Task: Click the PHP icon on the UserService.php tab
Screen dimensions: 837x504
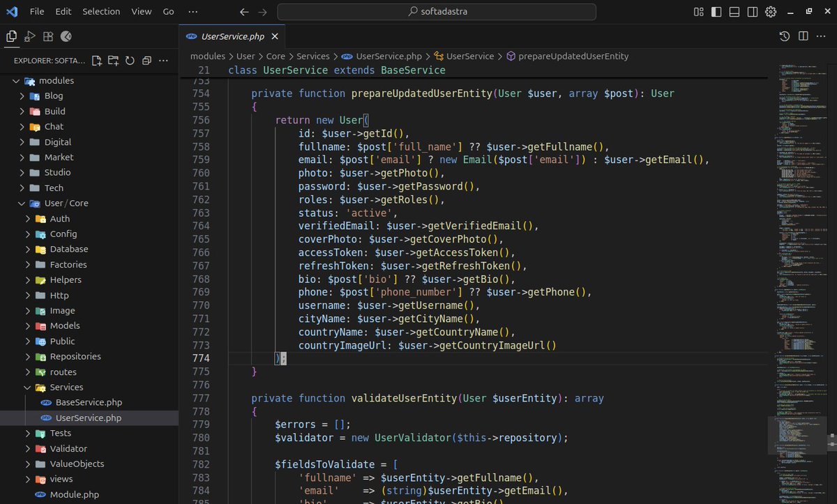Action: [191, 36]
